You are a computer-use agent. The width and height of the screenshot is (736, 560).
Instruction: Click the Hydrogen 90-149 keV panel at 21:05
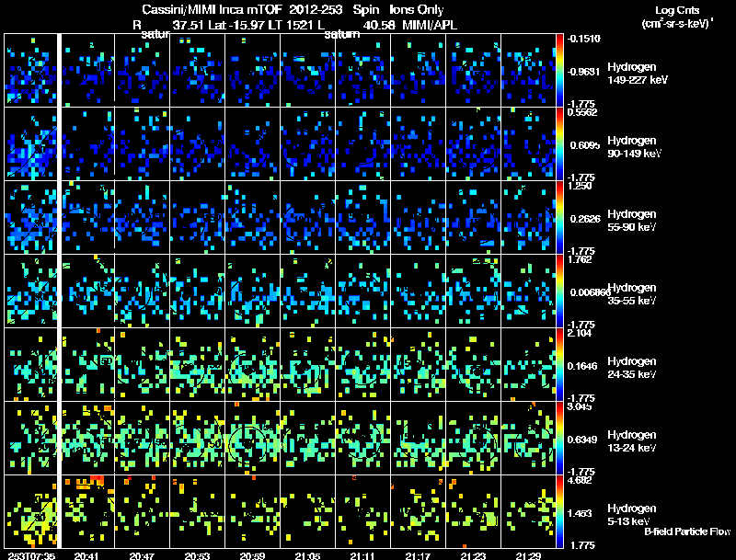point(308,144)
